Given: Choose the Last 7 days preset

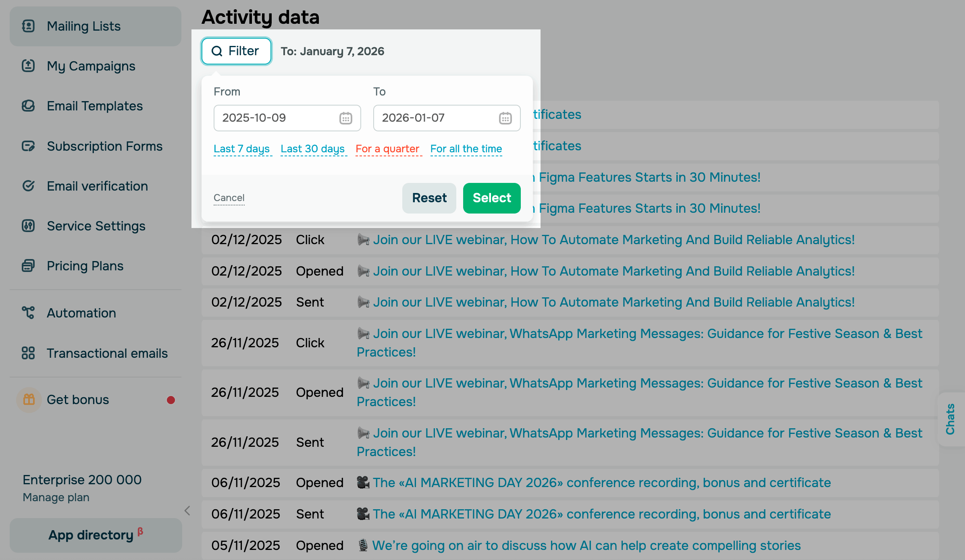Looking at the screenshot, I should 241,149.
